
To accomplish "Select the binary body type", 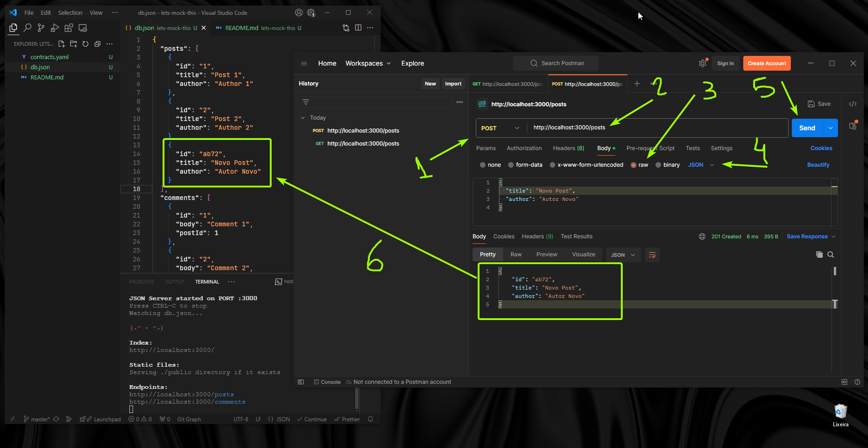I will pyautogui.click(x=658, y=165).
